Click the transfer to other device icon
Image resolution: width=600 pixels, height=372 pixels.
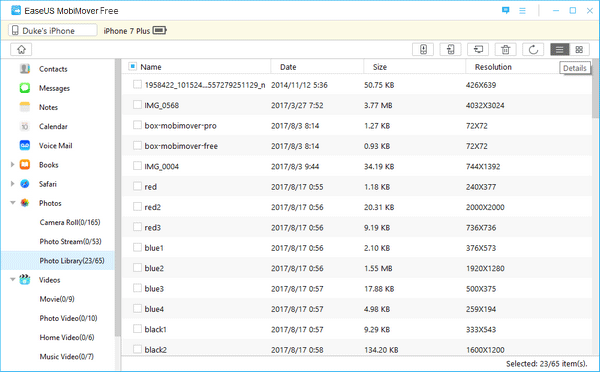[x=451, y=49]
